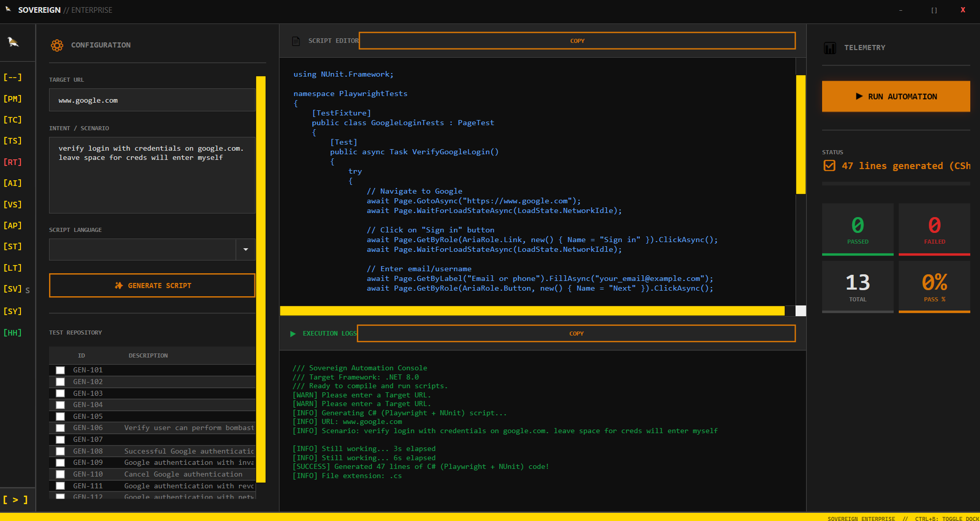Tick the GEN-109 checkbox
Screen dimensions: 980x521
point(60,463)
